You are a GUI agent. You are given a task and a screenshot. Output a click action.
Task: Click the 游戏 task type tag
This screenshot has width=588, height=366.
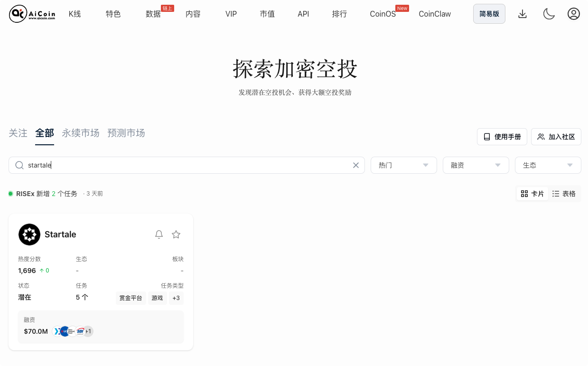pyautogui.click(x=157, y=298)
